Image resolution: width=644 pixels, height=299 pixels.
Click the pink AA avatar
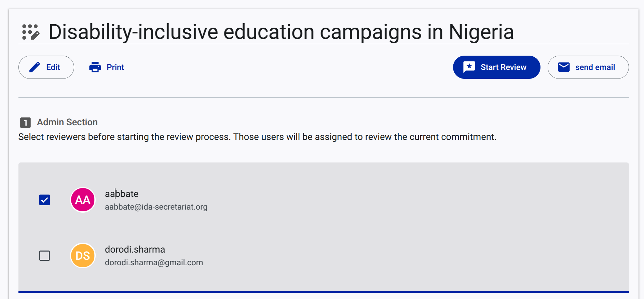coord(83,200)
